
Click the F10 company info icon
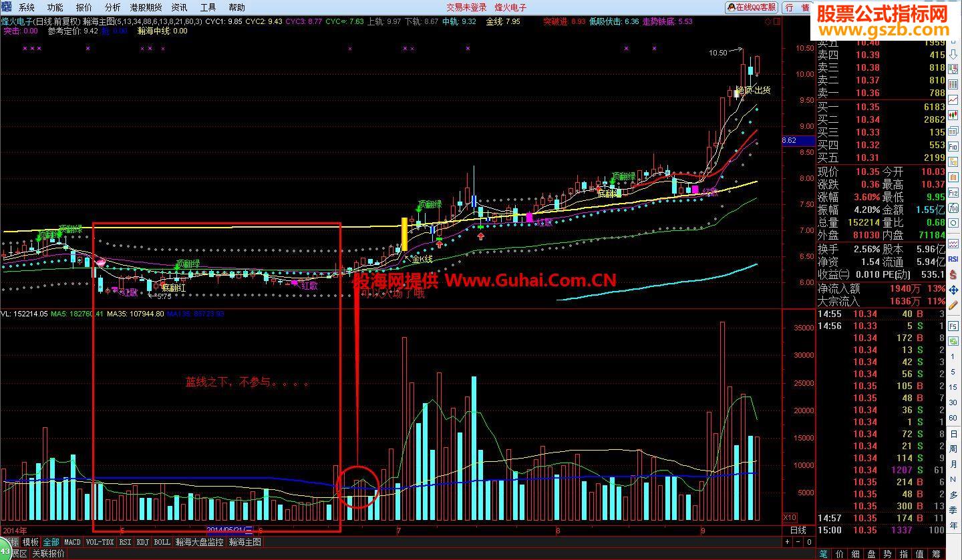click(x=953, y=146)
